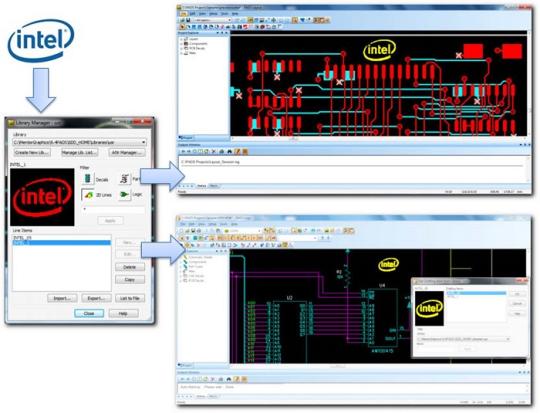Screen dimensions: 540x413
Task: Close the Library Manager with Close button
Action: (x=89, y=313)
